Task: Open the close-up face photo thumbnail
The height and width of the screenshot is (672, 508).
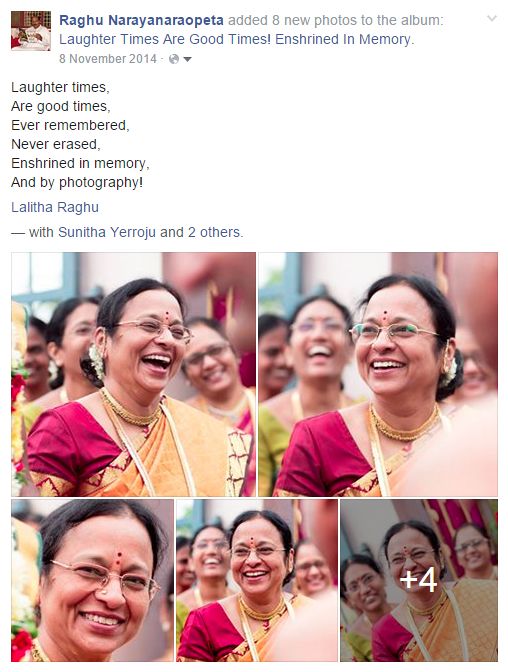Action: coord(93,580)
